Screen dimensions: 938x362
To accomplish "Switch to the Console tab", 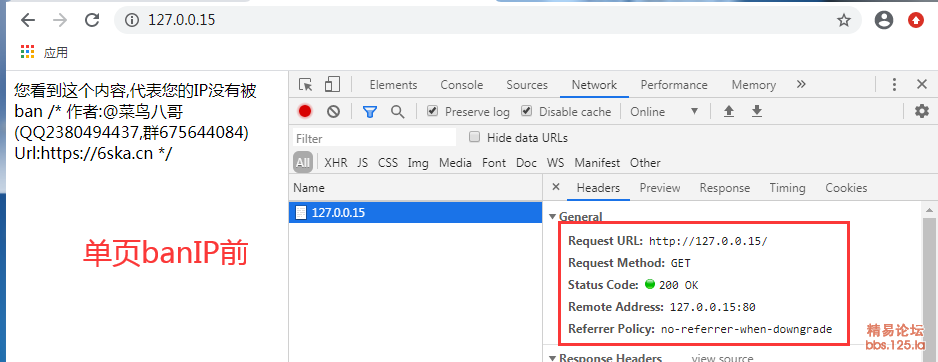I will tap(461, 85).
